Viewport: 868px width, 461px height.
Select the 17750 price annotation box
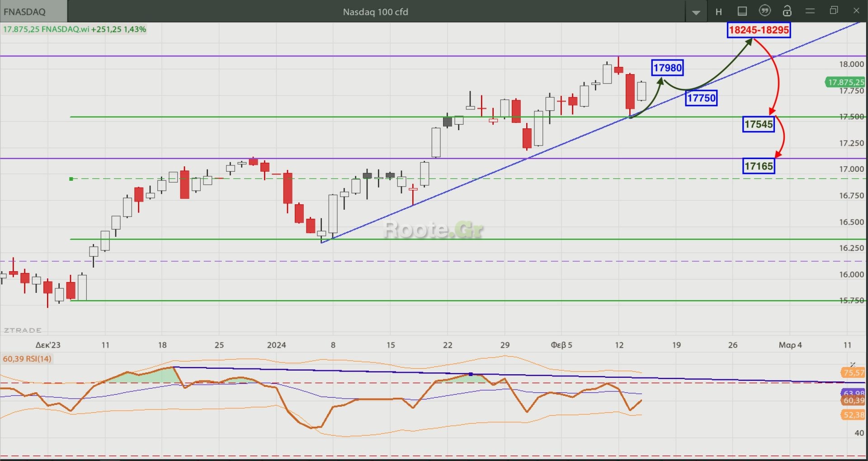pos(701,98)
